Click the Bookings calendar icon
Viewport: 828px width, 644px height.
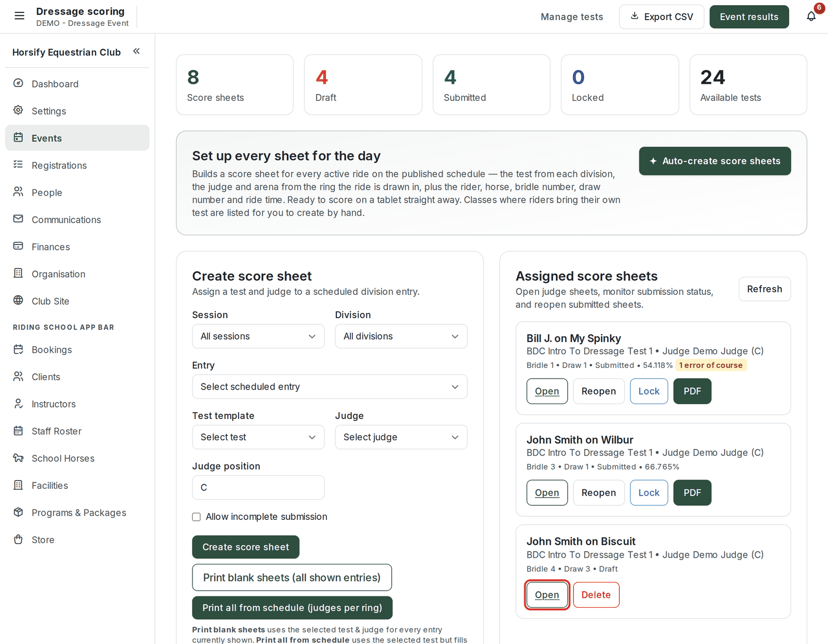coord(18,349)
